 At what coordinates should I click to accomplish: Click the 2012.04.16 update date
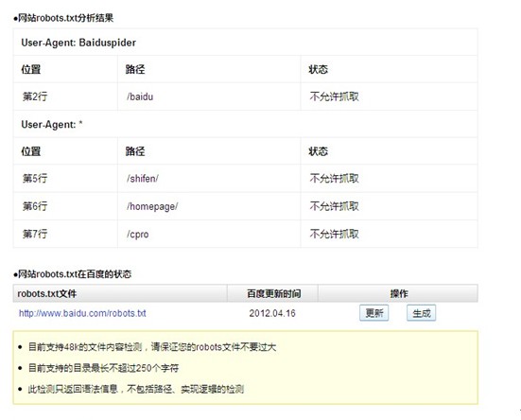272,313
